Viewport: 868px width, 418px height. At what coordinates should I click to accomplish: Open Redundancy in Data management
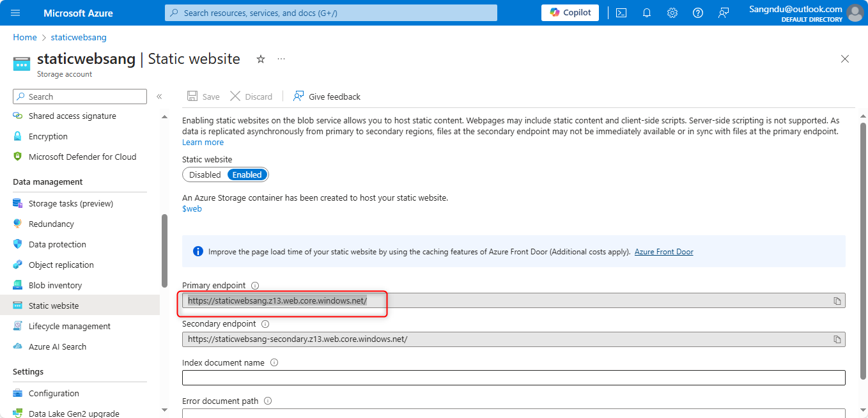pyautogui.click(x=51, y=224)
